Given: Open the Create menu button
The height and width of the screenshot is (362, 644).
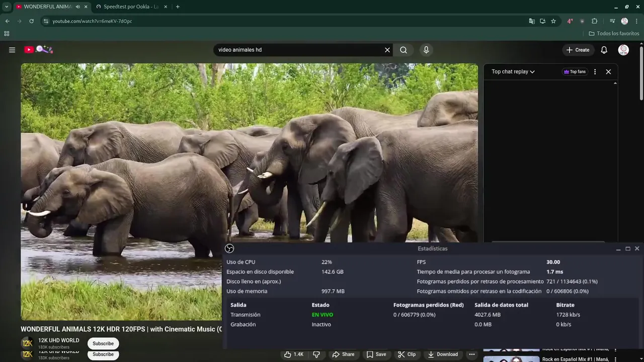Looking at the screenshot, I should 578,50.
